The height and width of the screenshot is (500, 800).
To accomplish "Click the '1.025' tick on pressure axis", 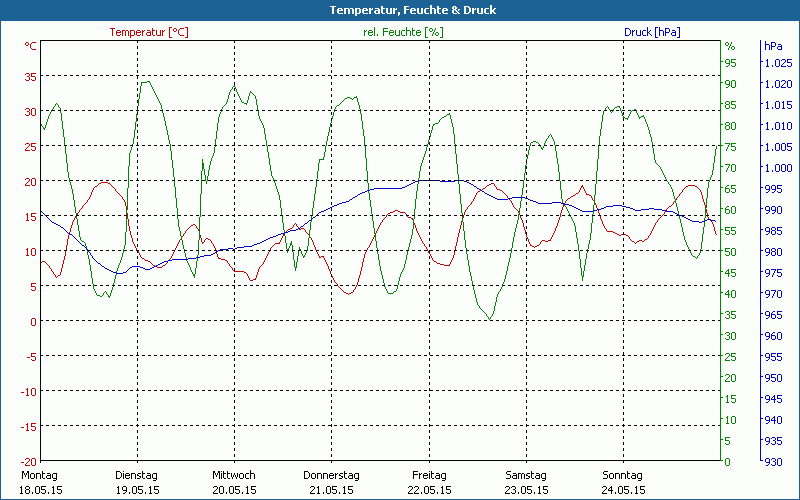I will [778, 63].
